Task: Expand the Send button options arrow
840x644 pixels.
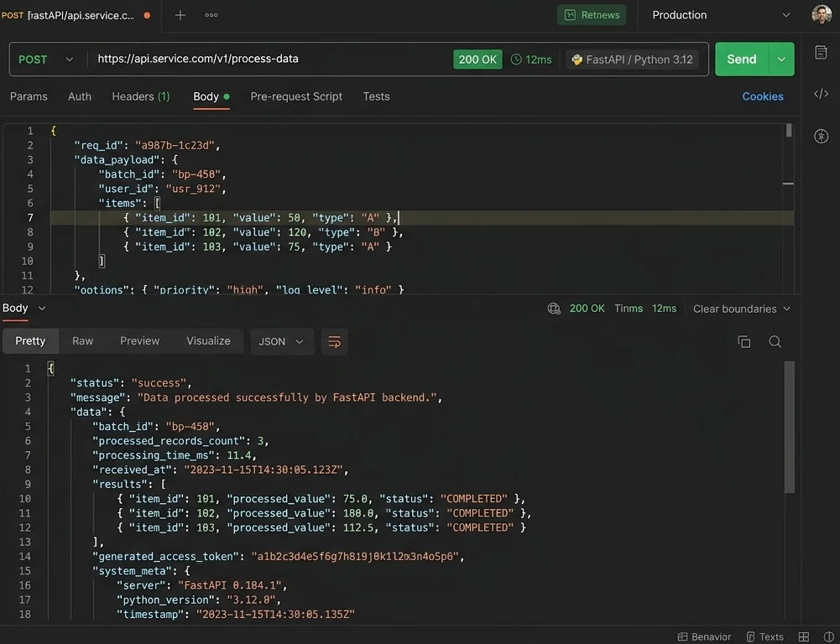Action: click(781, 59)
